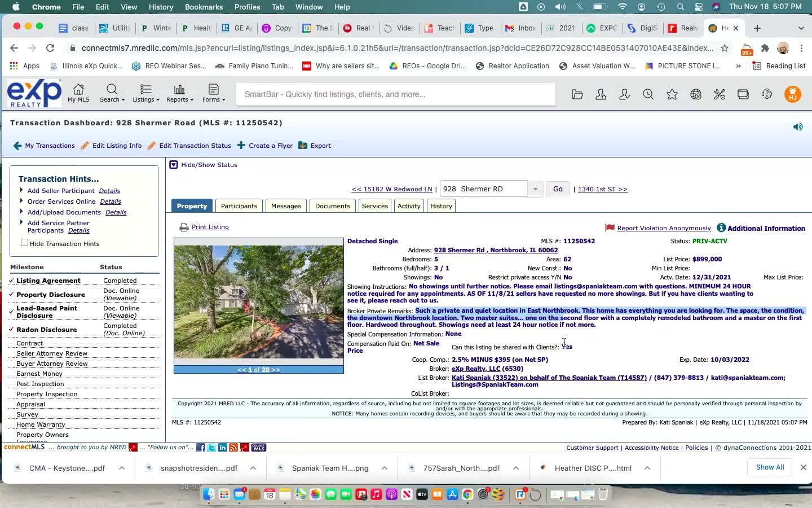Open Details link for Add Seller Participant
This screenshot has height=508, width=812.
pyautogui.click(x=109, y=191)
